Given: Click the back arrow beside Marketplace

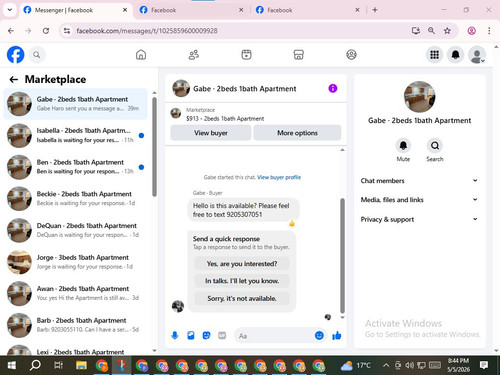Looking at the screenshot, I should click(x=14, y=79).
